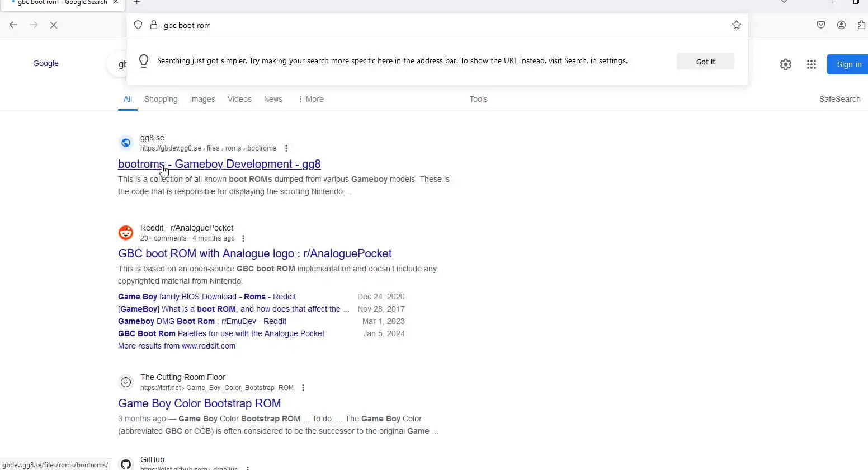The height and width of the screenshot is (470, 868).
Task: Click the Dec 24, 2020 date
Action: [x=381, y=297]
